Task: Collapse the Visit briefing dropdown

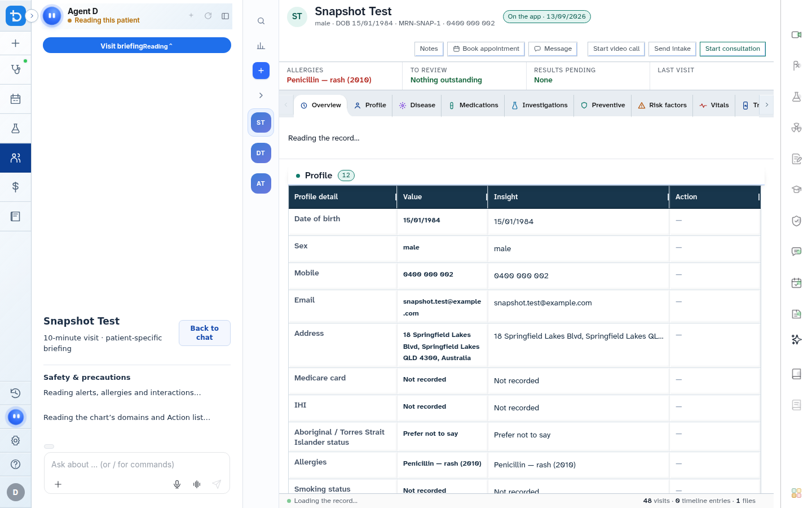Action: [137, 46]
